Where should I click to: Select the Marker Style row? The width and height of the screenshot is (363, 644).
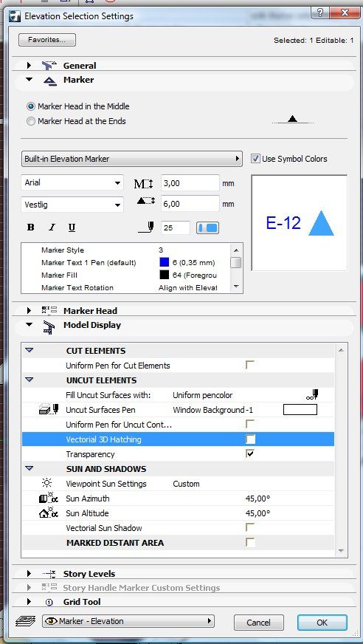click(x=126, y=250)
